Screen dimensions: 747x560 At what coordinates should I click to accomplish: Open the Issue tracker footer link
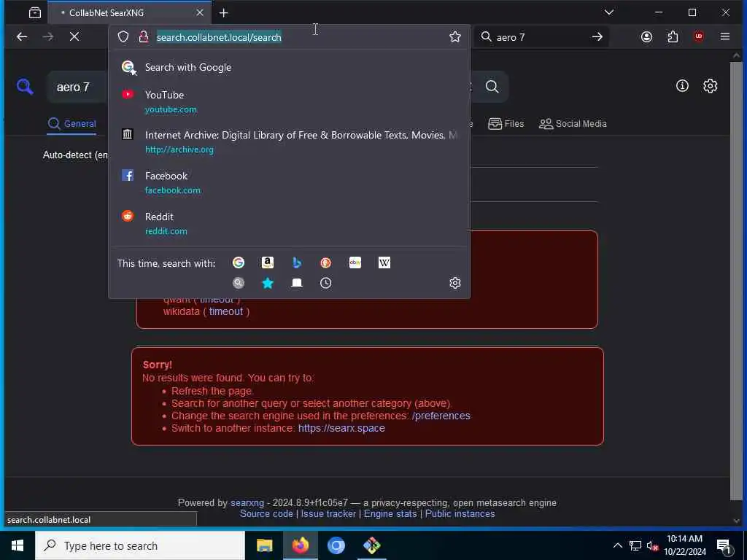(x=328, y=514)
